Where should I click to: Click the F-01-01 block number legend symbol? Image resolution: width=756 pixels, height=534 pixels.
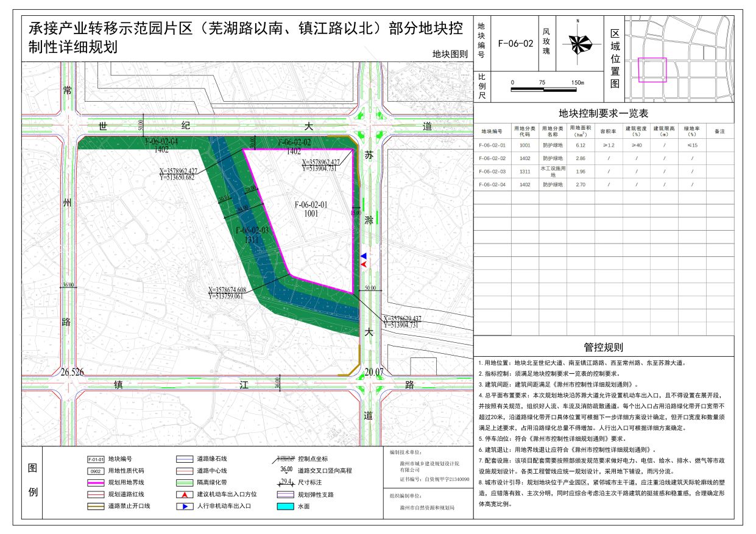[x=96, y=459]
